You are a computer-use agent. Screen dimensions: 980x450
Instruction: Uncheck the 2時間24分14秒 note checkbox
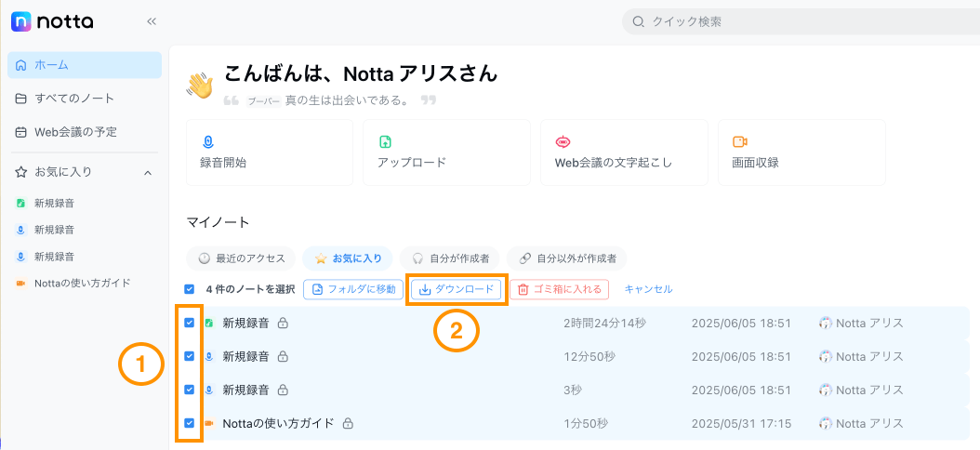[189, 324]
